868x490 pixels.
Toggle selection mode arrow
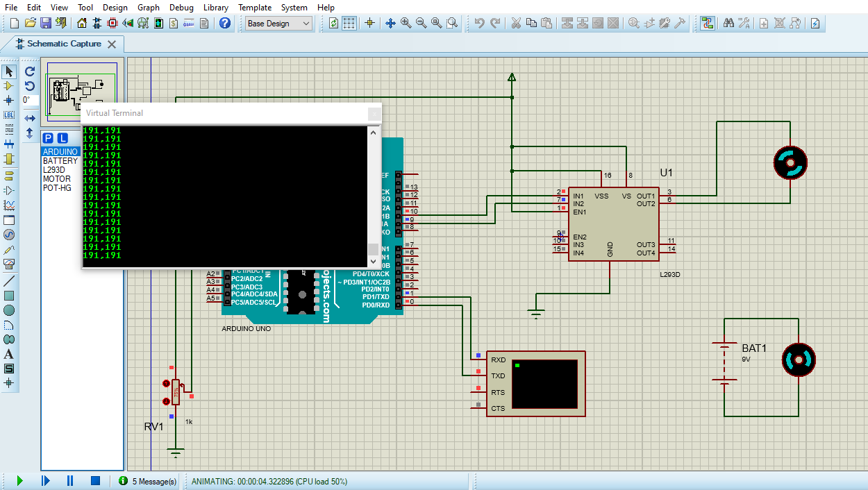coord(9,70)
